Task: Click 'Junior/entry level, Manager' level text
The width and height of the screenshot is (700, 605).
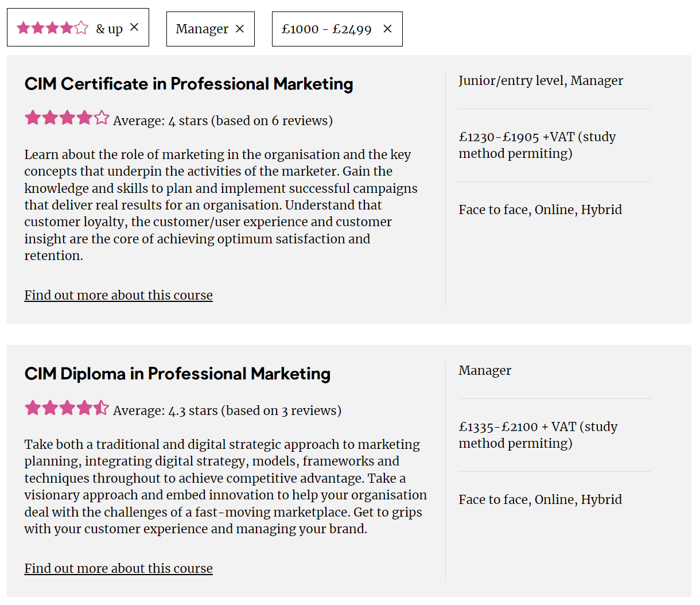Action: click(x=540, y=80)
